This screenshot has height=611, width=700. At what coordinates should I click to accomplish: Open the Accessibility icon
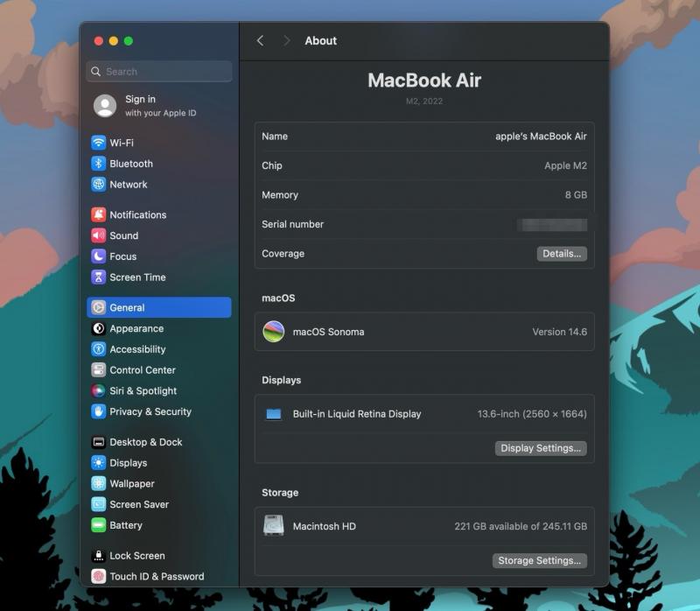98,348
